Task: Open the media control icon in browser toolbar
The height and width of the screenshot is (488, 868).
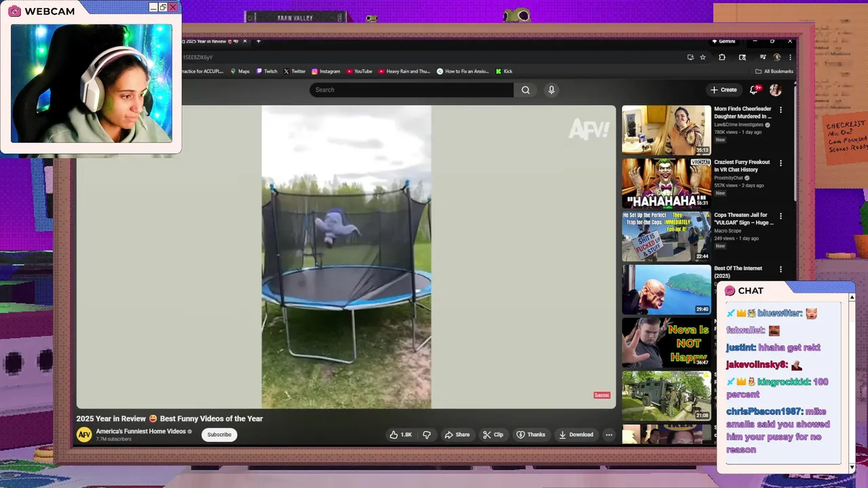Action: pyautogui.click(x=763, y=58)
